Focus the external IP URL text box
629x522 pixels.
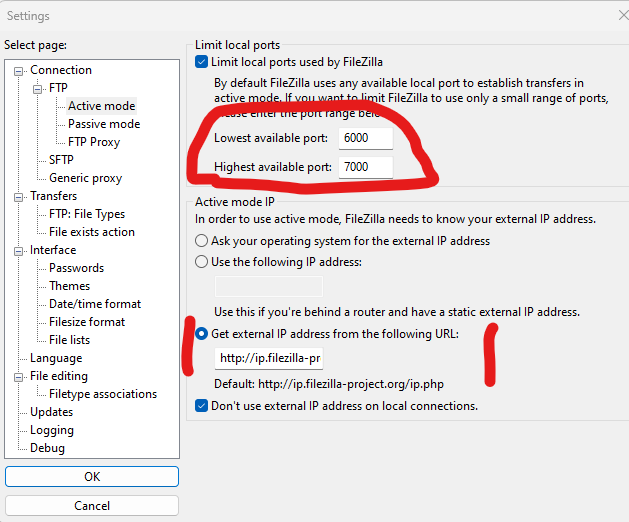click(x=268, y=358)
